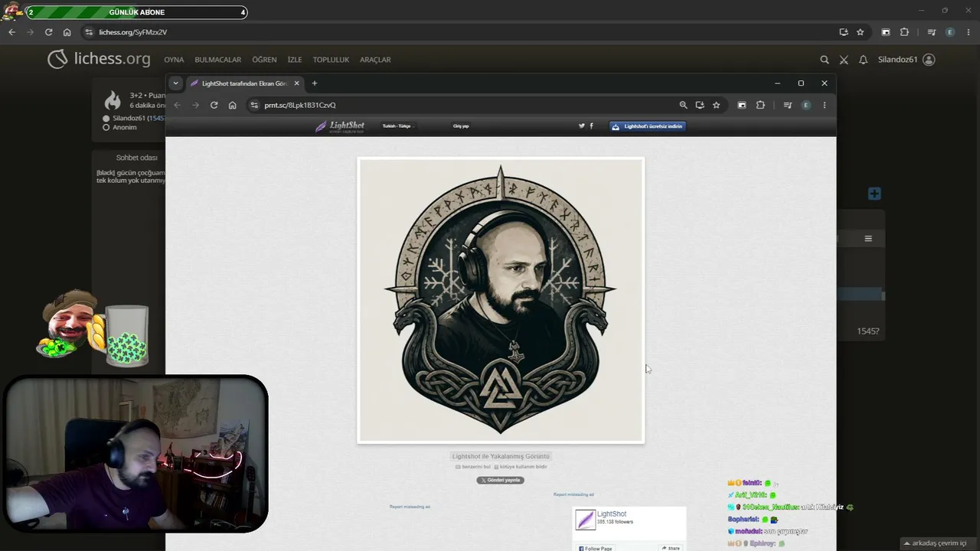Open the ARAÇLAR menu on Lichess
980x551 pixels.
point(375,60)
